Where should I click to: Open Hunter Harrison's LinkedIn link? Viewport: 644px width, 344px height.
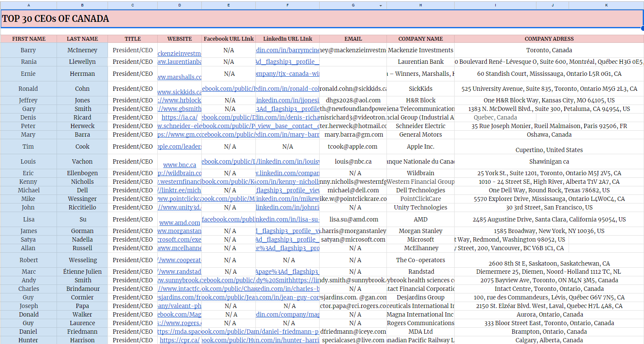pyautogui.click(x=288, y=340)
